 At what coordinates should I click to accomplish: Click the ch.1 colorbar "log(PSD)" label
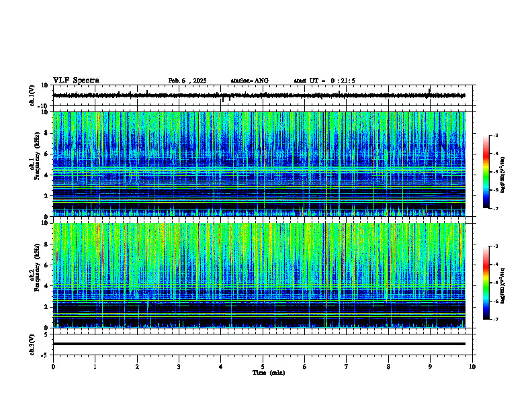[503, 175]
